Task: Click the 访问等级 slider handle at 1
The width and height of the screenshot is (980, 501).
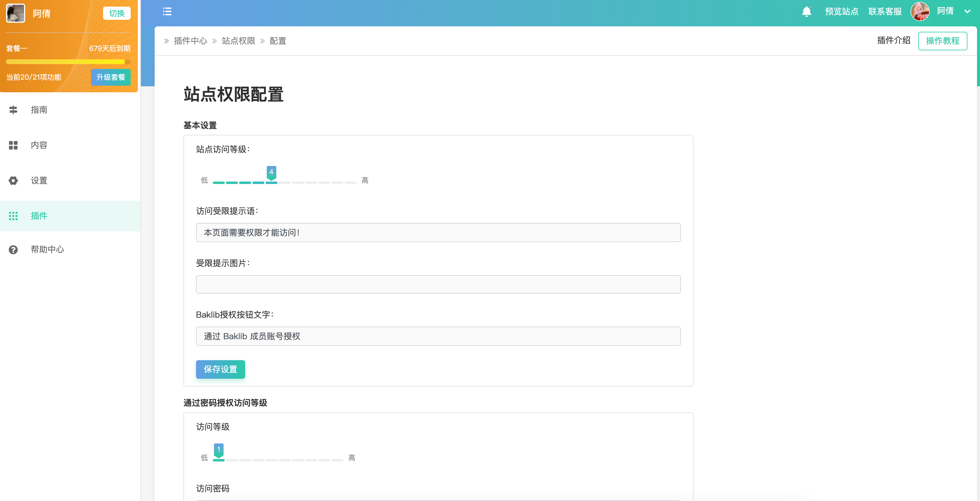Action: click(218, 450)
